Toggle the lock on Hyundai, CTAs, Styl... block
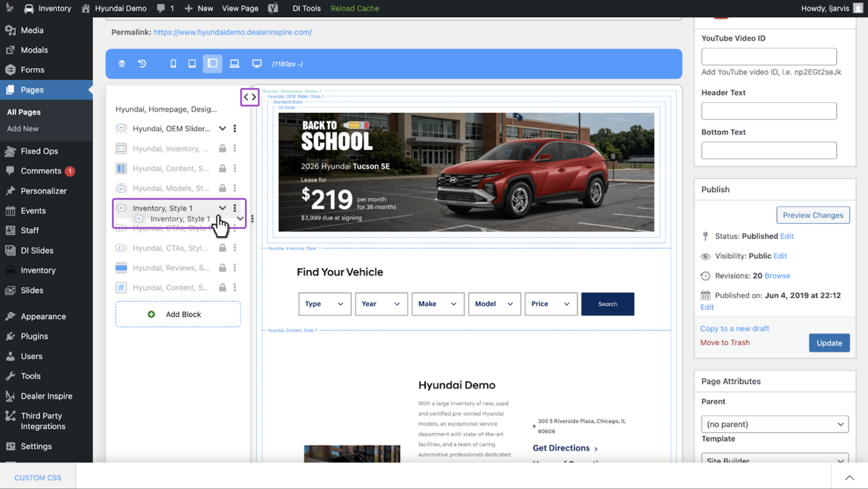The height and width of the screenshot is (489, 868). 222,248
